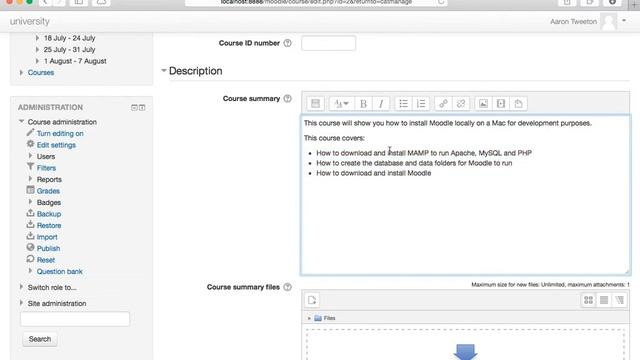Click the administration search input field

[75, 319]
